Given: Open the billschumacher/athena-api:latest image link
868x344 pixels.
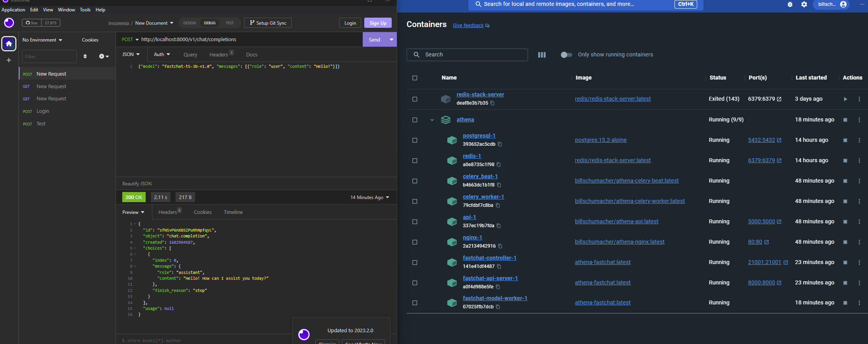Looking at the screenshot, I should 617,222.
